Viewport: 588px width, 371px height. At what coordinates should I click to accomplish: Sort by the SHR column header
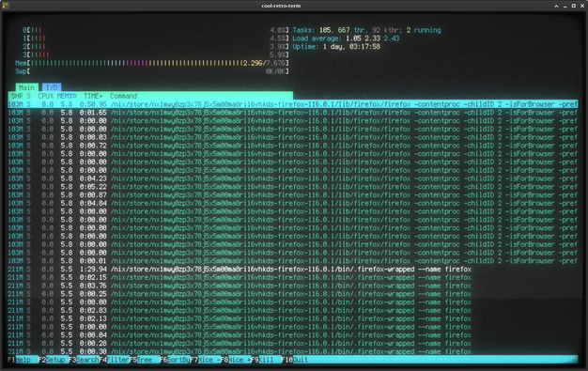17,96
